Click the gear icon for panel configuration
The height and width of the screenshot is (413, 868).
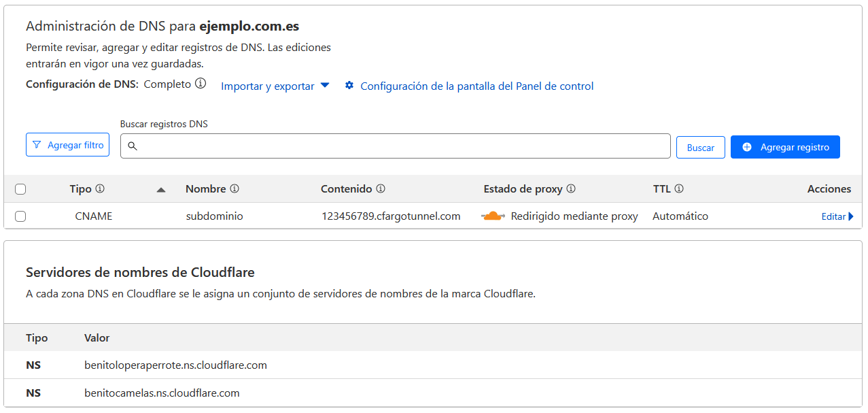coord(349,86)
